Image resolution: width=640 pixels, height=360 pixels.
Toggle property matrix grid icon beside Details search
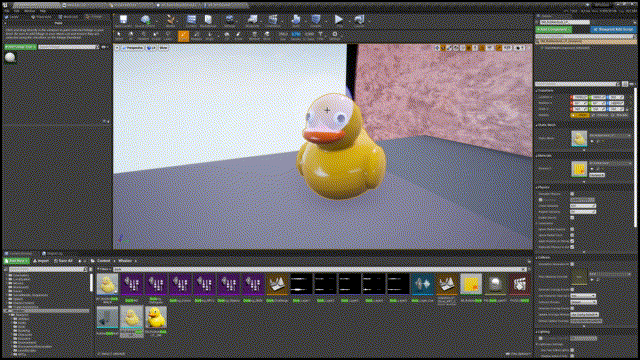coord(624,84)
